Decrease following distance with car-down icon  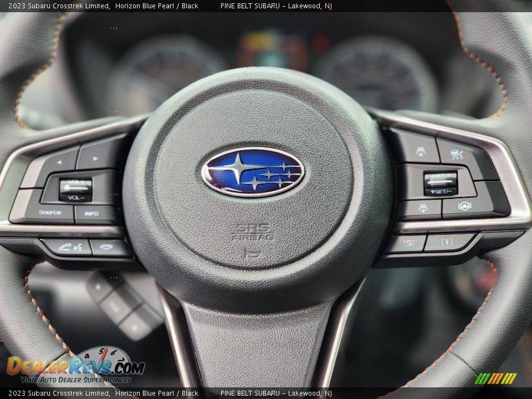[x=423, y=209]
